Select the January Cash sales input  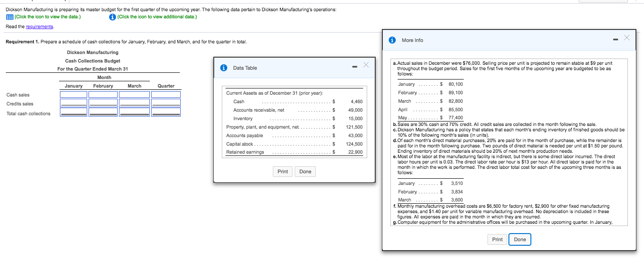click(x=74, y=95)
